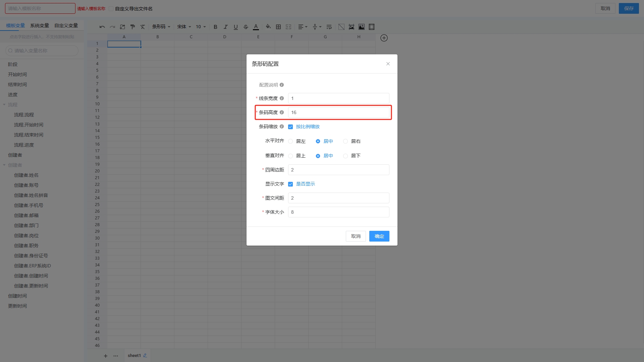Screen dimensions: 644x362
Task: Open the sheet list ellipsis icon
Action: pos(116,356)
